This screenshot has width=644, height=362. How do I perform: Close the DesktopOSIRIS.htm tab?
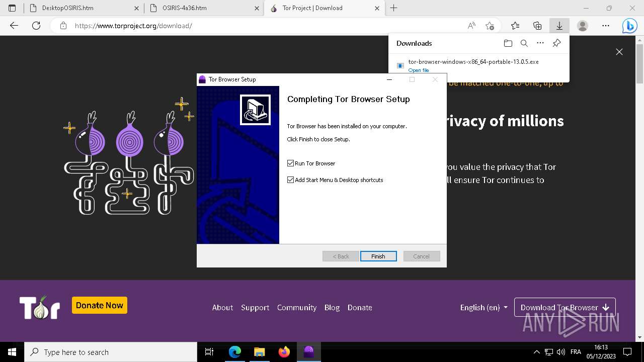coord(136,8)
